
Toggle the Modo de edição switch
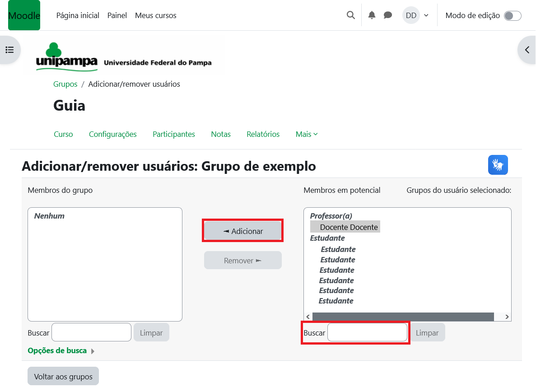click(512, 16)
